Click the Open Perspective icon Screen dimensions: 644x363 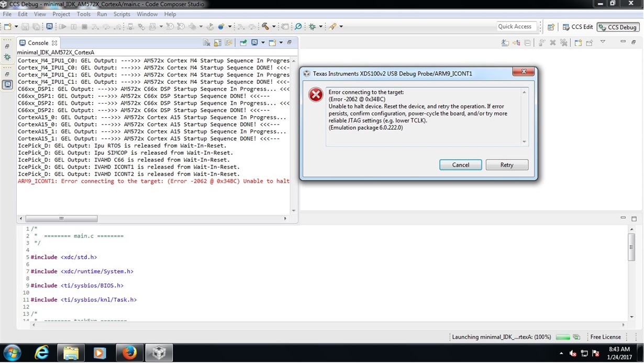coord(551,27)
